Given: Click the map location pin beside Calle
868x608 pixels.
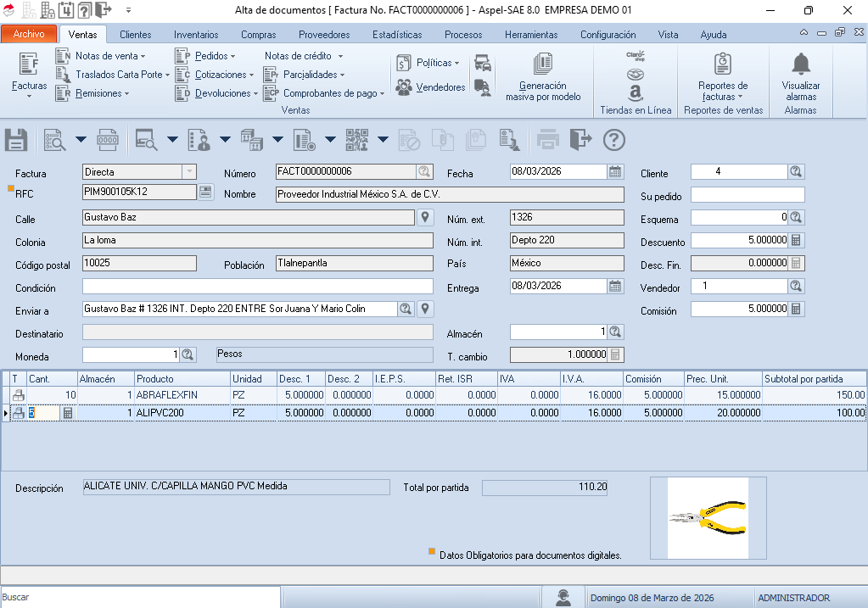Looking at the screenshot, I should click(425, 218).
